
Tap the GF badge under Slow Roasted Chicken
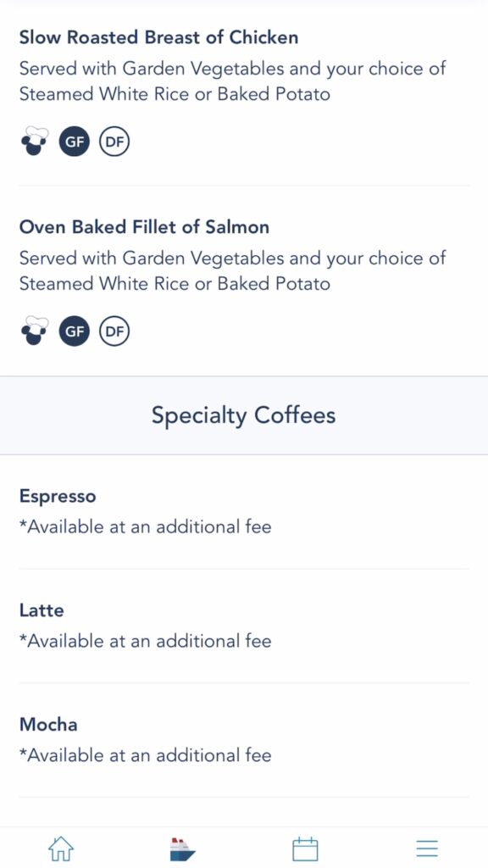[75, 142]
